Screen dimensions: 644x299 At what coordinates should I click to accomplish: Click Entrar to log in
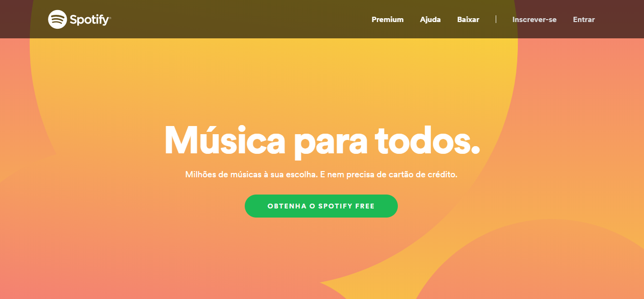pyautogui.click(x=584, y=20)
